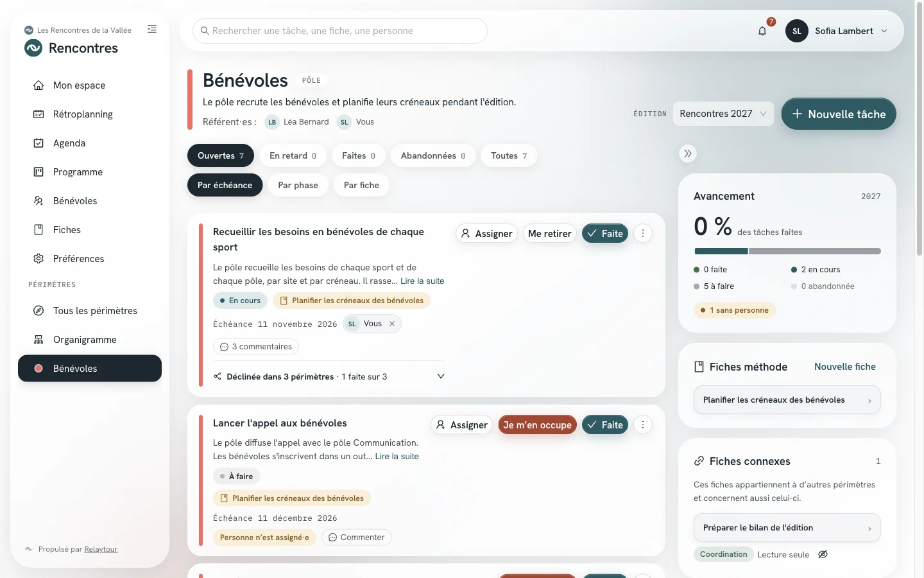Click the search field for tâche, fiche, personne
Viewport: 924px width, 578px height.
click(x=340, y=31)
